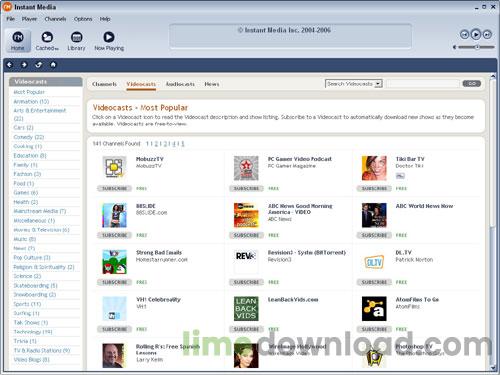Go to results page 5
Viewport: 500px width, 375px height.
coord(183,144)
